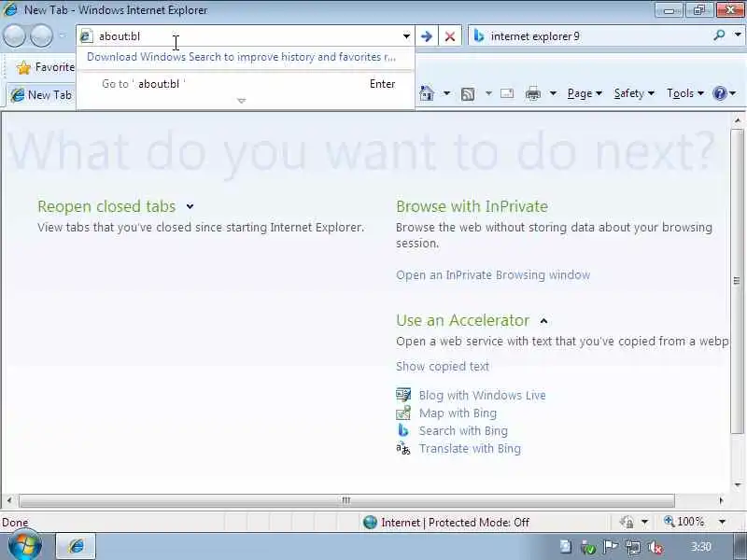Open the Windows Start menu orb
747x560 pixels.
25,546
